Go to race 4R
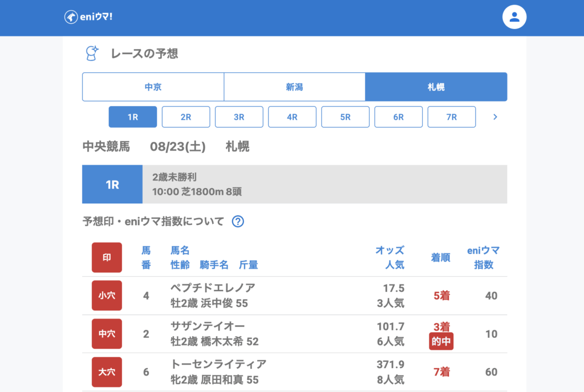 pyautogui.click(x=292, y=117)
